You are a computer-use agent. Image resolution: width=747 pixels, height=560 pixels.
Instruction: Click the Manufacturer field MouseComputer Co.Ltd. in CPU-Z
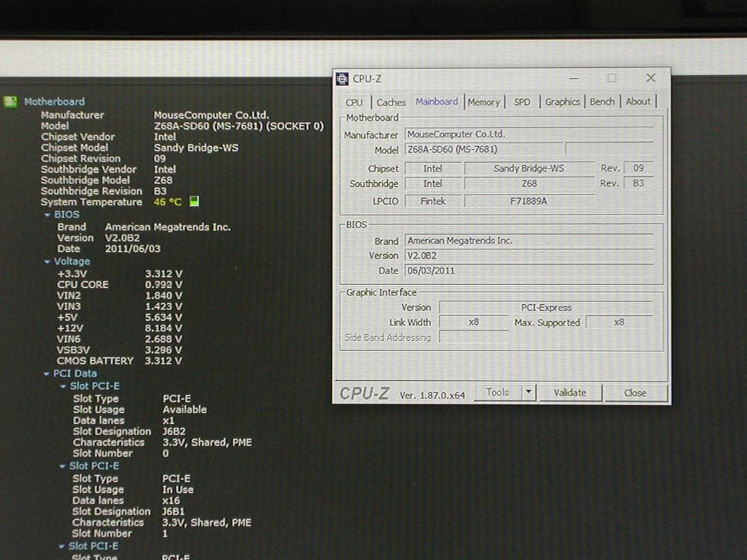pyautogui.click(x=529, y=134)
